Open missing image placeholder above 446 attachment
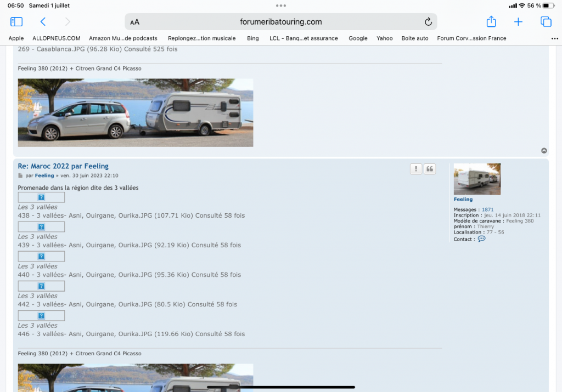This screenshot has width=562, height=392. (x=41, y=316)
